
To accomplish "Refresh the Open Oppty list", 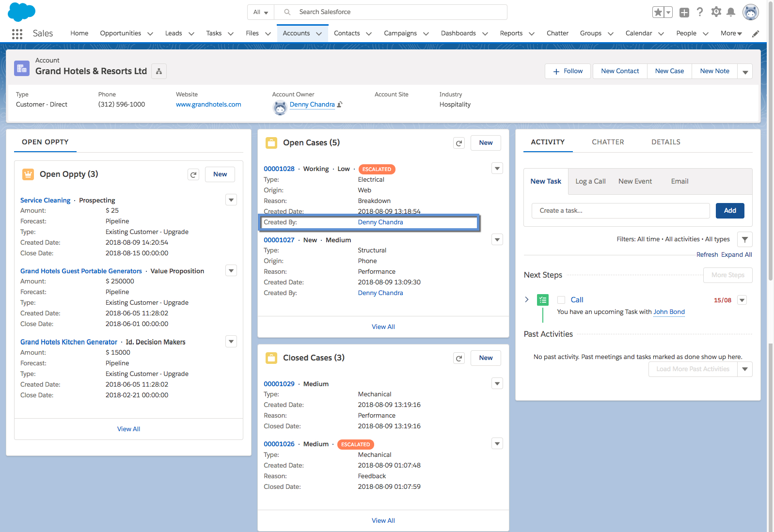I will (x=193, y=174).
